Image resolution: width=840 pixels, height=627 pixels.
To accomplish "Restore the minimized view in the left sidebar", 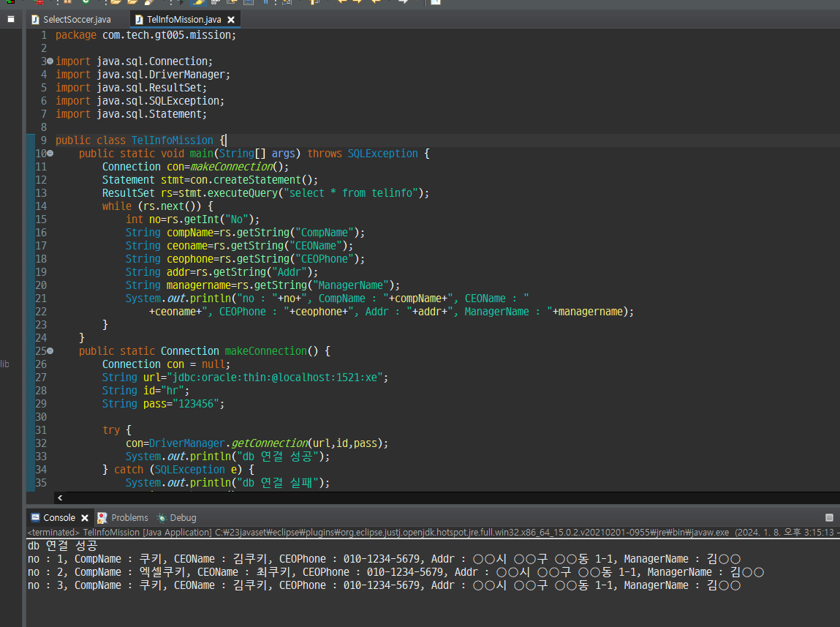I will pyautogui.click(x=11, y=19).
